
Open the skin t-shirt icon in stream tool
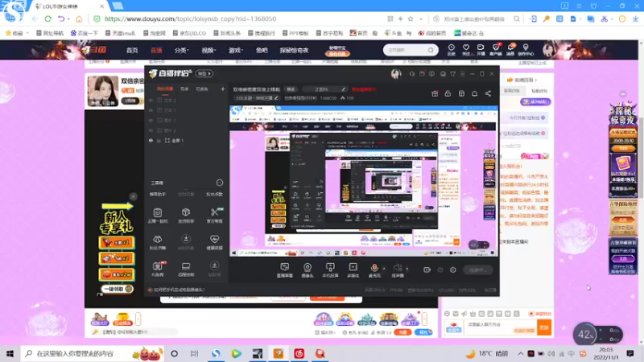pos(452,74)
